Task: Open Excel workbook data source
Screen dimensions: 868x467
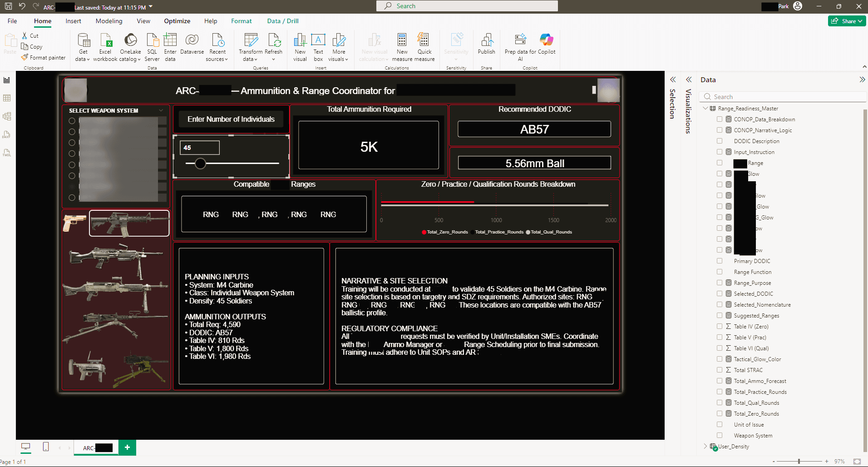Action: click(x=105, y=41)
